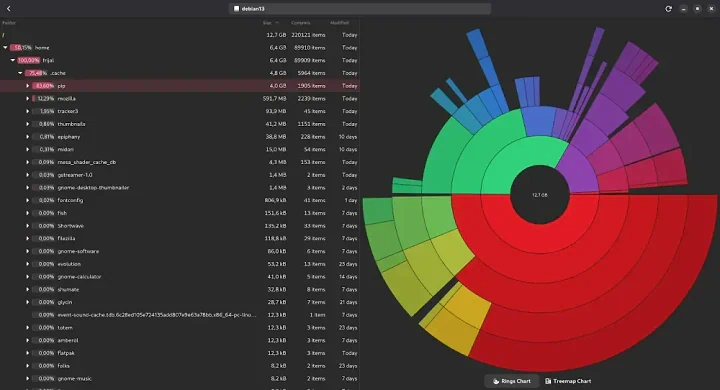Select the 'totem' folder row
This screenshot has width=720, height=390.
point(180,328)
